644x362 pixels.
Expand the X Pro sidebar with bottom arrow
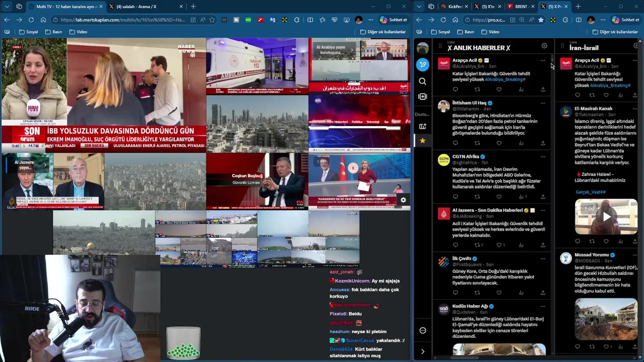pos(423,351)
